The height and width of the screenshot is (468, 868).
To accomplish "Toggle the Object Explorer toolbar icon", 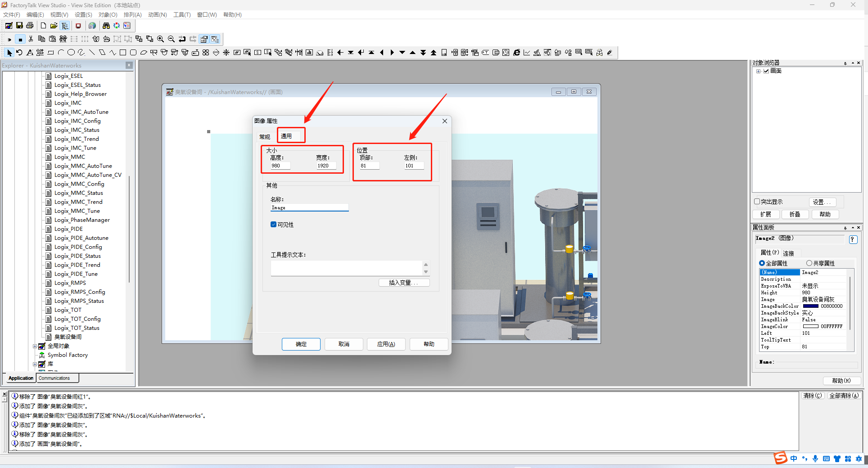I will pyautogui.click(x=215, y=39).
